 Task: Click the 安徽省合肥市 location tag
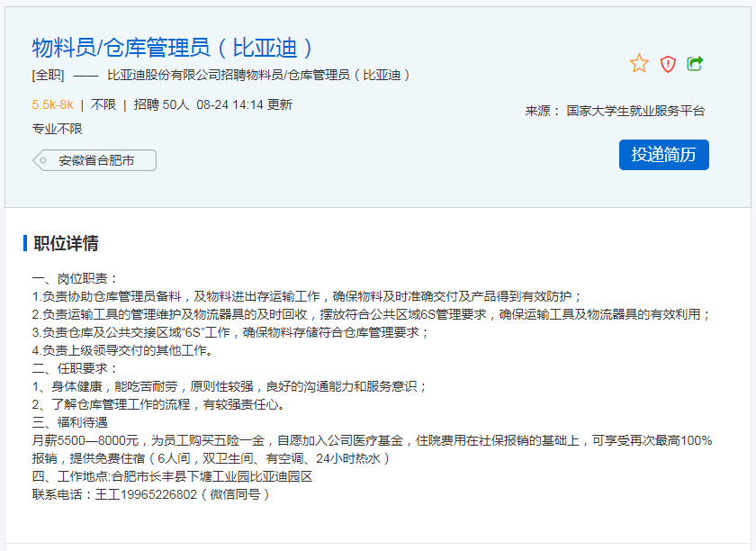pyautogui.click(x=94, y=160)
